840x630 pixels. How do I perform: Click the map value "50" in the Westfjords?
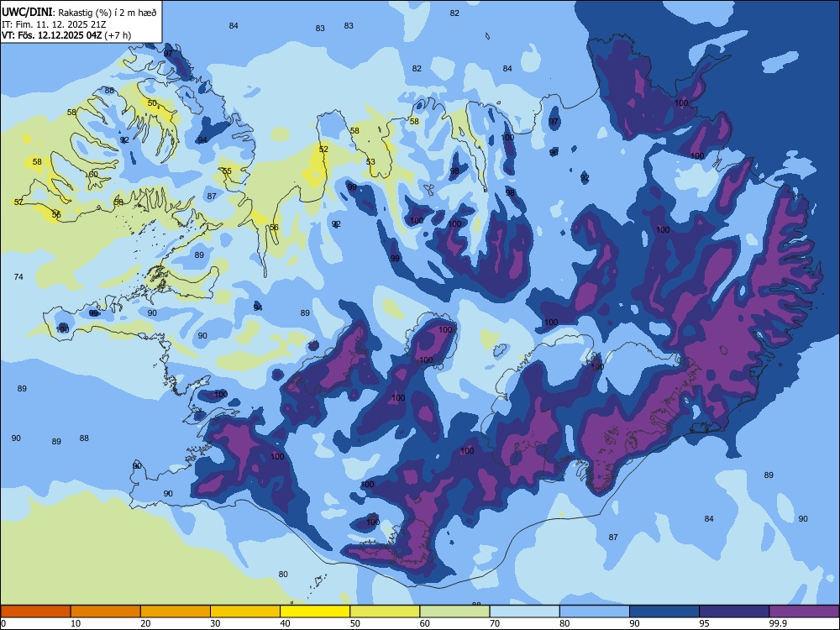[x=152, y=102]
